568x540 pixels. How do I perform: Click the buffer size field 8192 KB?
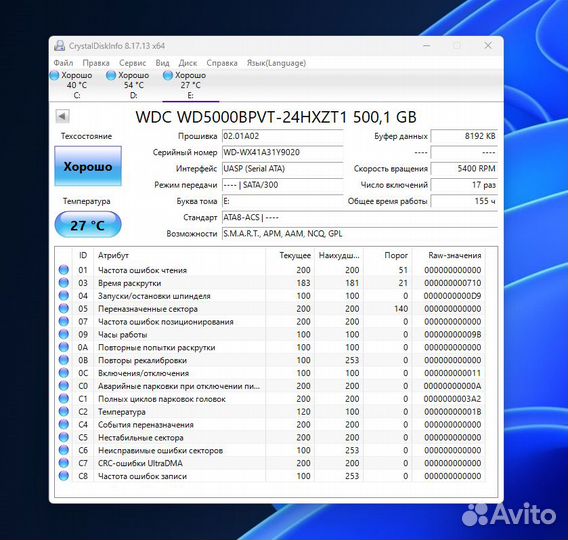coord(464,136)
